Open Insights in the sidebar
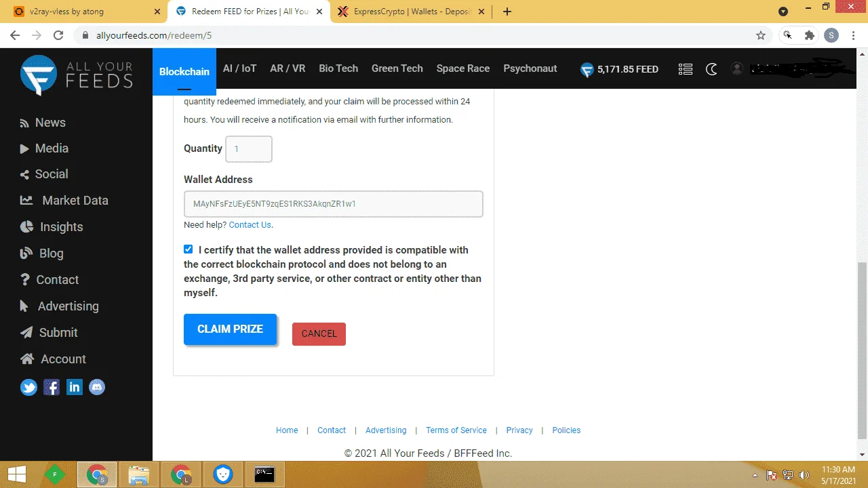 coord(52,227)
